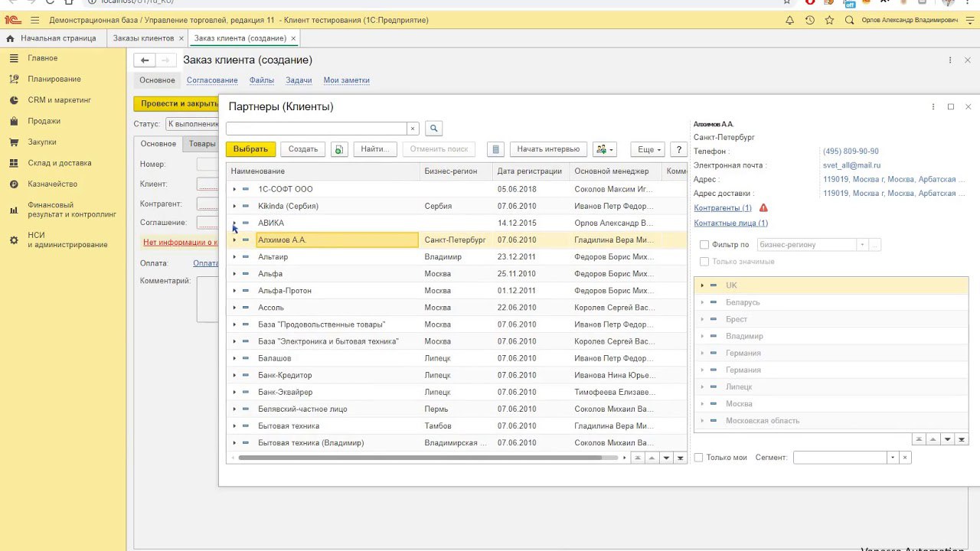
Task: Select the Банк-Кредитор partner row
Action: tap(456, 375)
